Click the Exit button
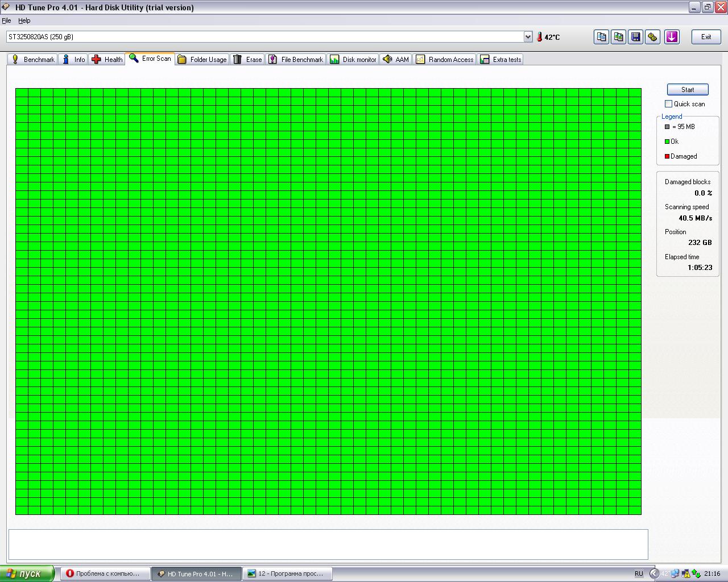 (x=706, y=37)
